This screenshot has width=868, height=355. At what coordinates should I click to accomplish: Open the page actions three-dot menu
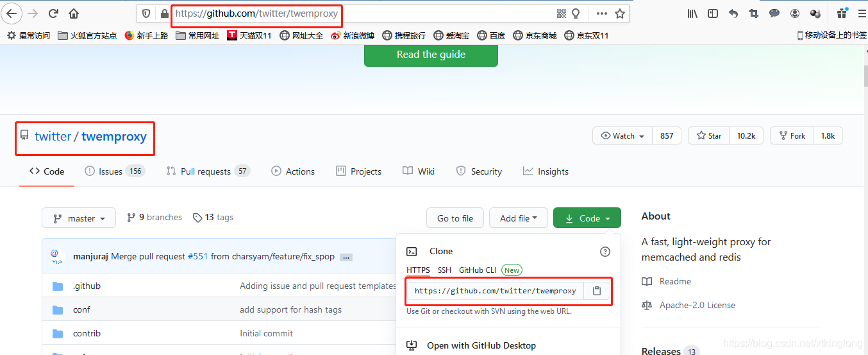point(601,13)
